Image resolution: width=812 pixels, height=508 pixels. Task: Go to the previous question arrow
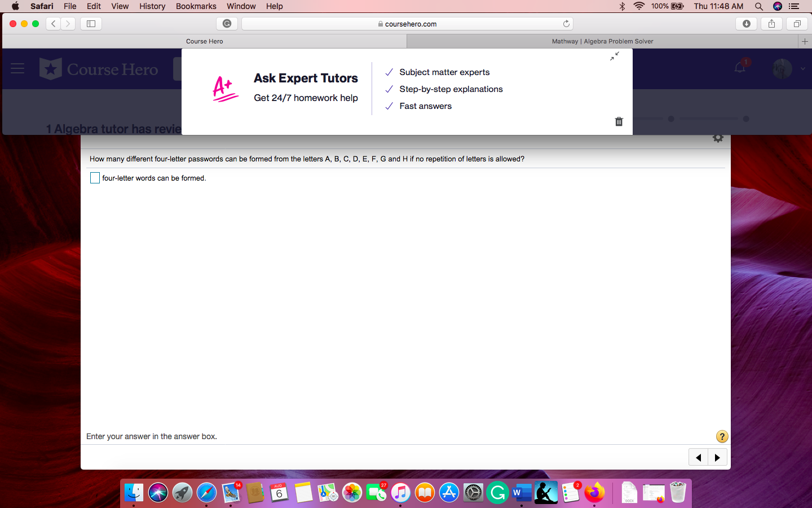pyautogui.click(x=699, y=457)
